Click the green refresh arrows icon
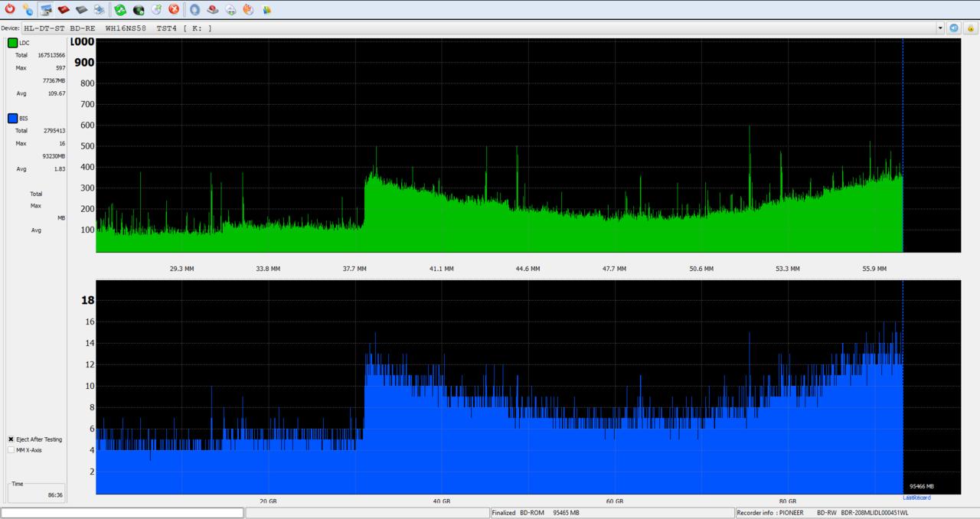The image size is (980, 519). click(120, 10)
